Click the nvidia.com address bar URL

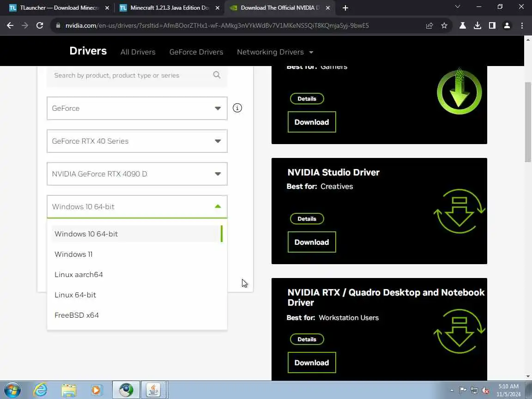(217, 25)
